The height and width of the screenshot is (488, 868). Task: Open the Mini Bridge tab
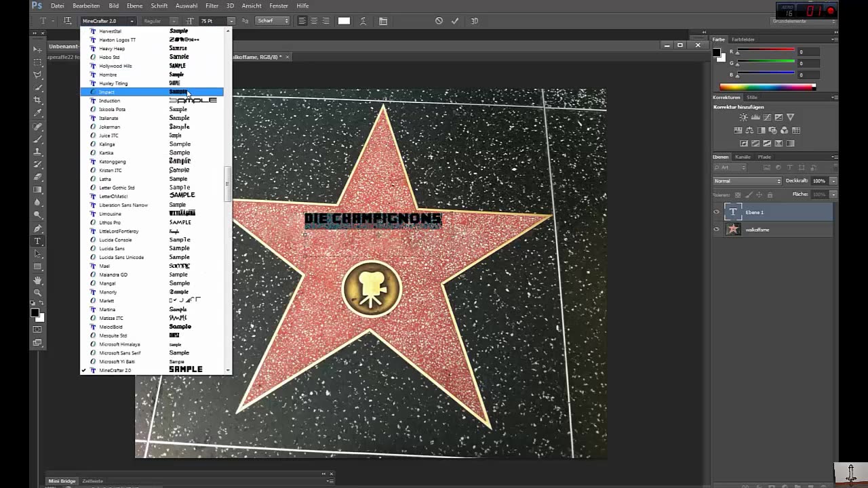coord(62,481)
